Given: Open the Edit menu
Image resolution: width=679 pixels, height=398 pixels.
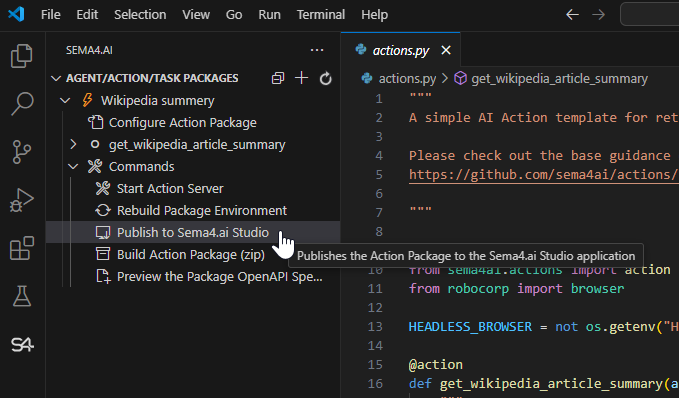Looking at the screenshot, I should coord(87,15).
